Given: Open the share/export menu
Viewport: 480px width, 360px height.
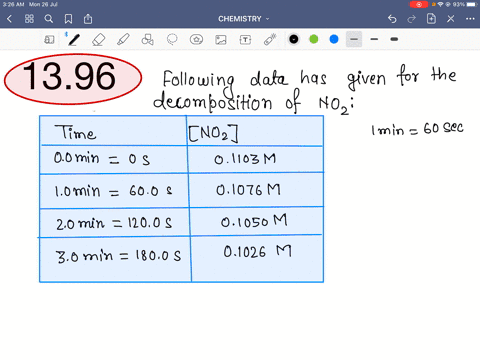Looking at the screenshot, I should tap(88, 19).
